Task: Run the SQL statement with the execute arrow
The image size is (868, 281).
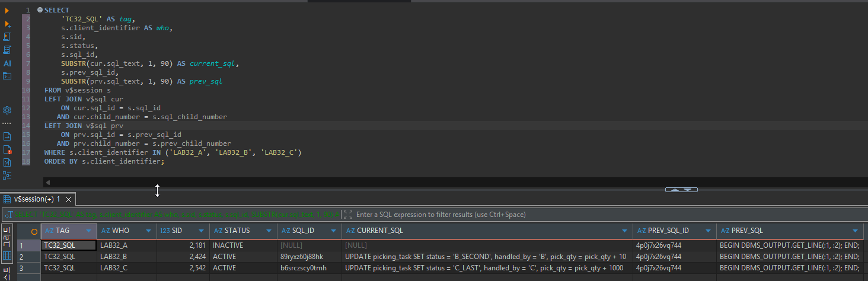Action: 8,11
